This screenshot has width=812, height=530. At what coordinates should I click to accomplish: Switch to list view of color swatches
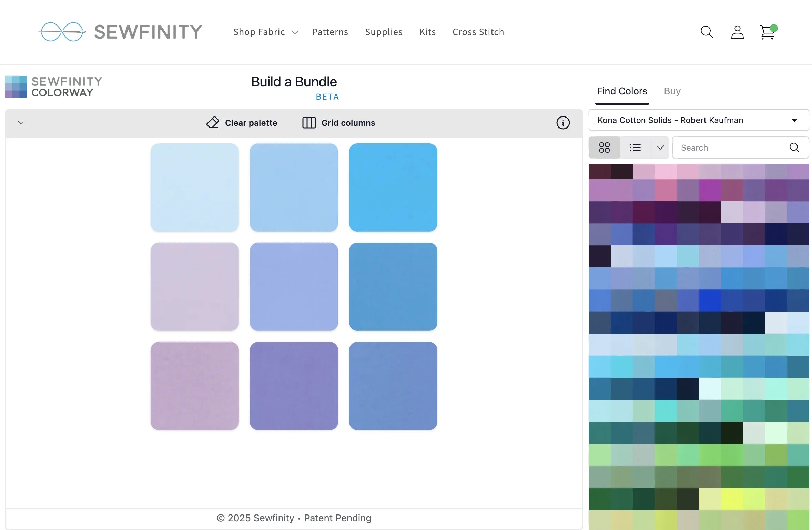click(635, 147)
